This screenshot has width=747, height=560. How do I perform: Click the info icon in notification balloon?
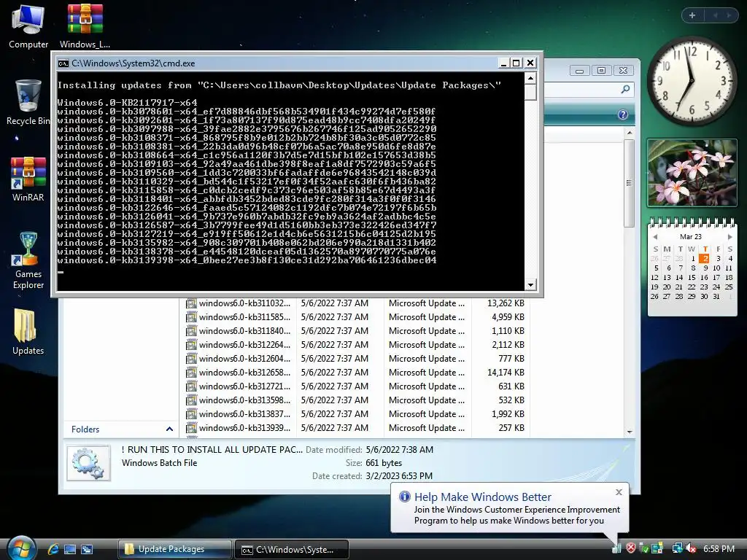click(404, 497)
